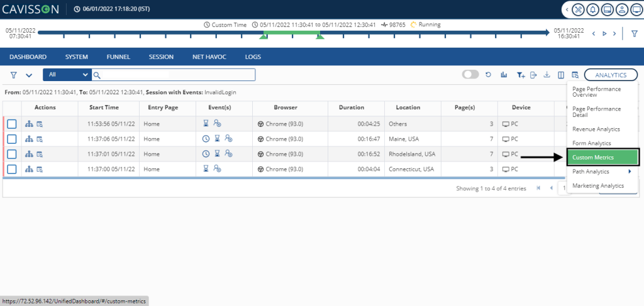
Task: Step timeline backward with left arrow
Action: [594, 34]
